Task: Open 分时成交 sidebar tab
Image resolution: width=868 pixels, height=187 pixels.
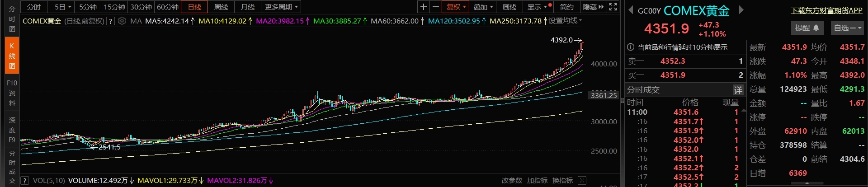Action: [x=12, y=167]
